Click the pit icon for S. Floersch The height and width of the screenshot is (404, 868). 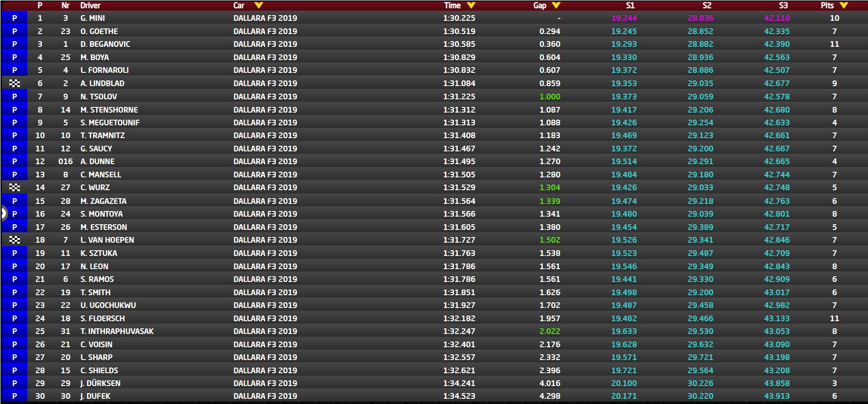tap(15, 318)
